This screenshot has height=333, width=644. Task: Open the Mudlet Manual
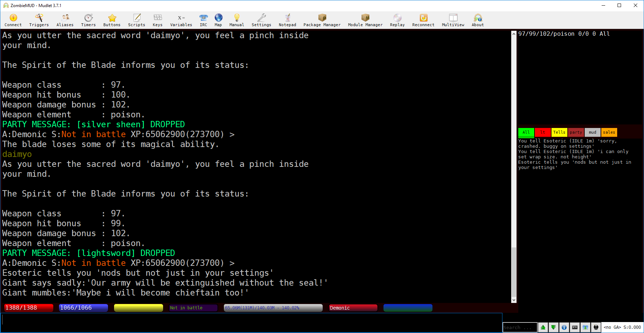click(237, 20)
